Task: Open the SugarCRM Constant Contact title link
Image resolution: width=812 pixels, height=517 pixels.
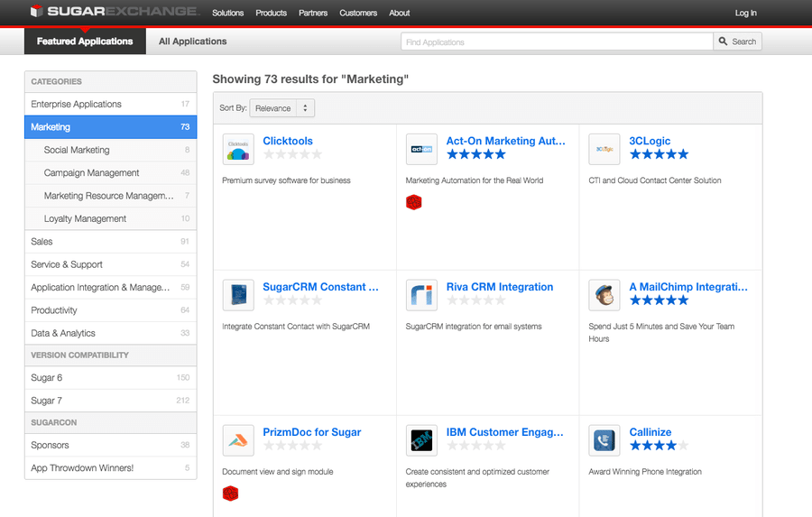Action: (x=320, y=287)
